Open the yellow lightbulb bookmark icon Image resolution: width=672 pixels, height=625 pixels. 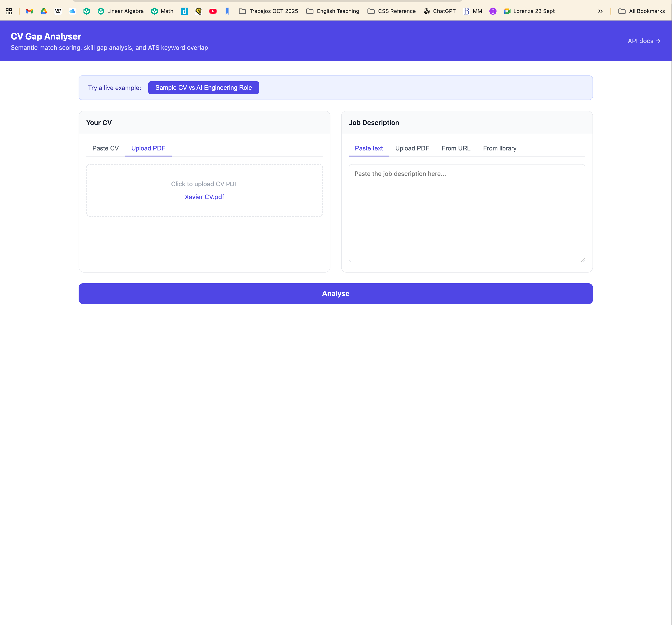click(199, 11)
